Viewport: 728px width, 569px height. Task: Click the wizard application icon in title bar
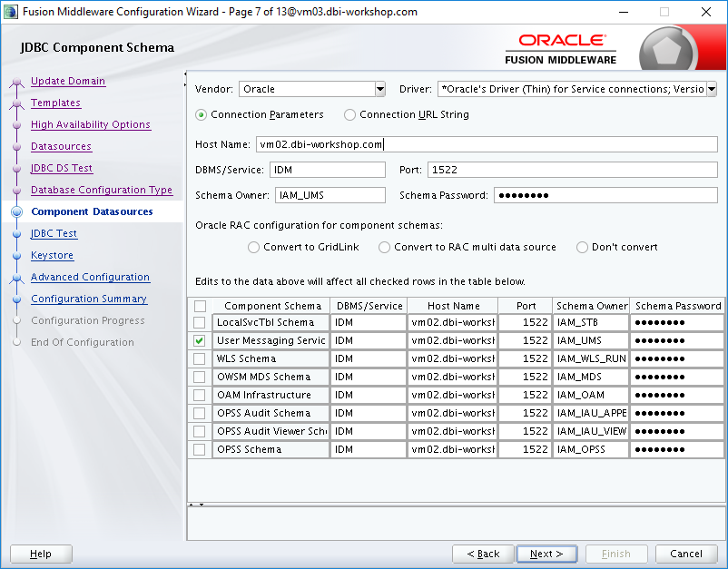point(10,12)
